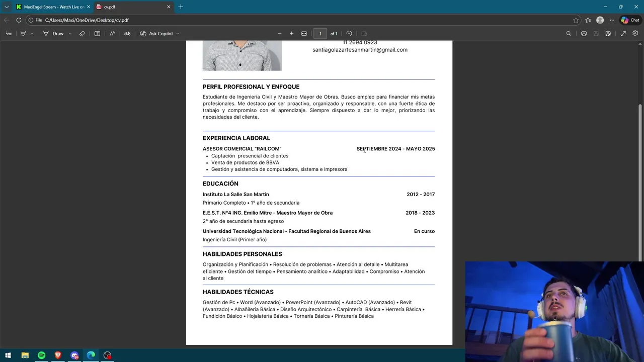The width and height of the screenshot is (644, 362).
Task: Click the Save as icon
Action: click(608, 34)
